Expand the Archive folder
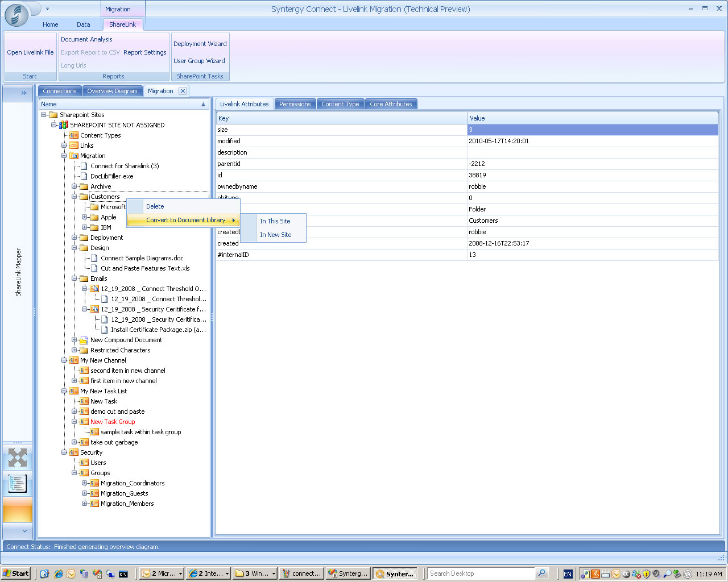 click(x=75, y=186)
